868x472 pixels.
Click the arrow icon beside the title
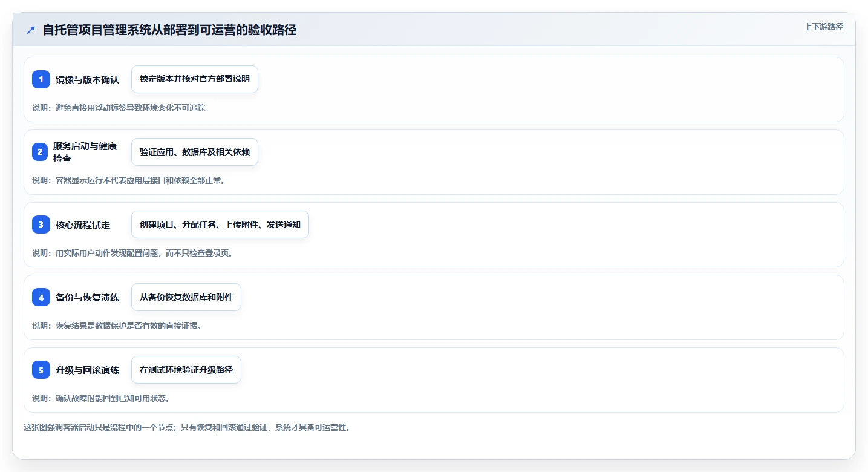point(31,30)
